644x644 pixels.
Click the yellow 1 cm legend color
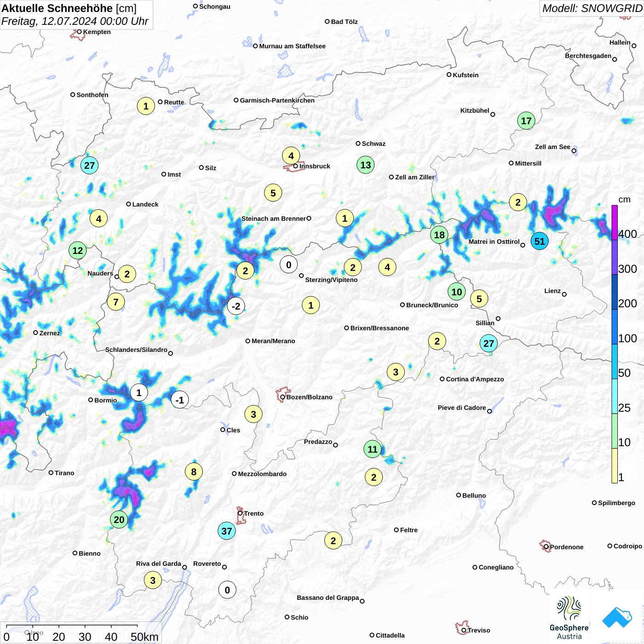615,466
